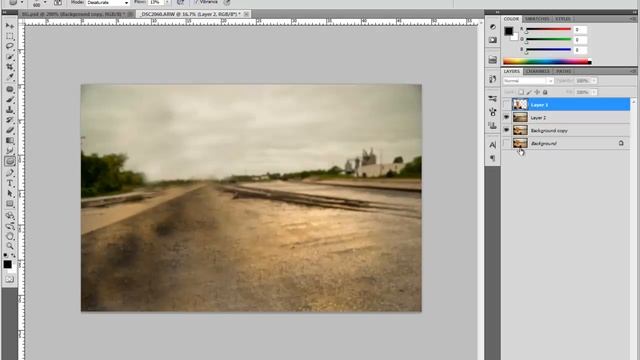Select the Eyedropper tool
This screenshot has width=640, height=360.
[10, 77]
